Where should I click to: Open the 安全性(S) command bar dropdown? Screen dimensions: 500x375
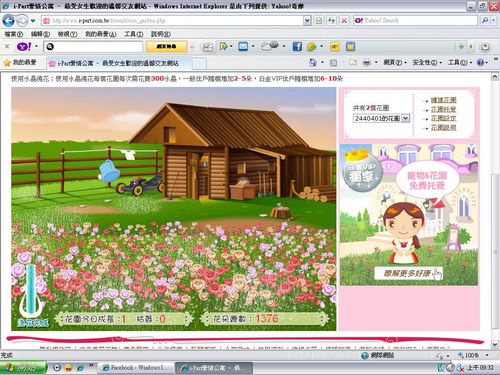[x=427, y=63]
